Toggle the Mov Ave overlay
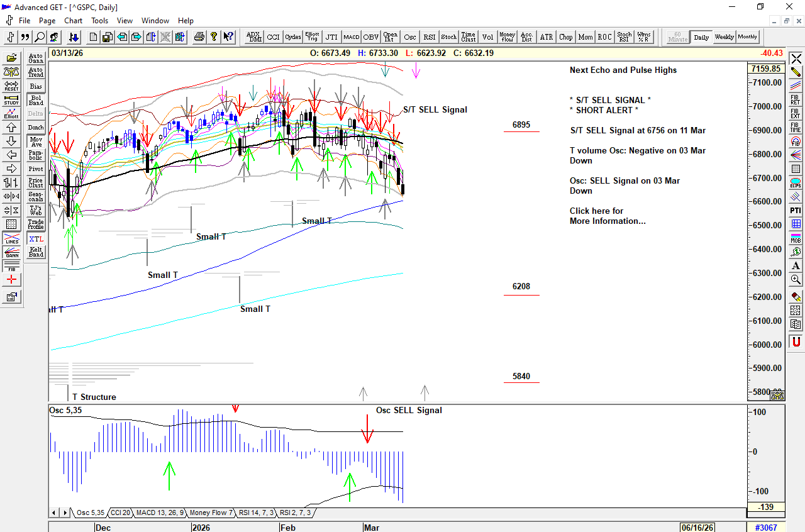 [36, 141]
